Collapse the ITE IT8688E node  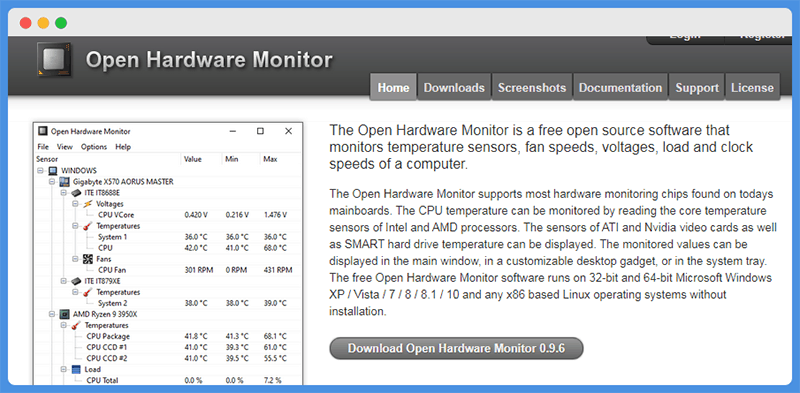[63, 193]
